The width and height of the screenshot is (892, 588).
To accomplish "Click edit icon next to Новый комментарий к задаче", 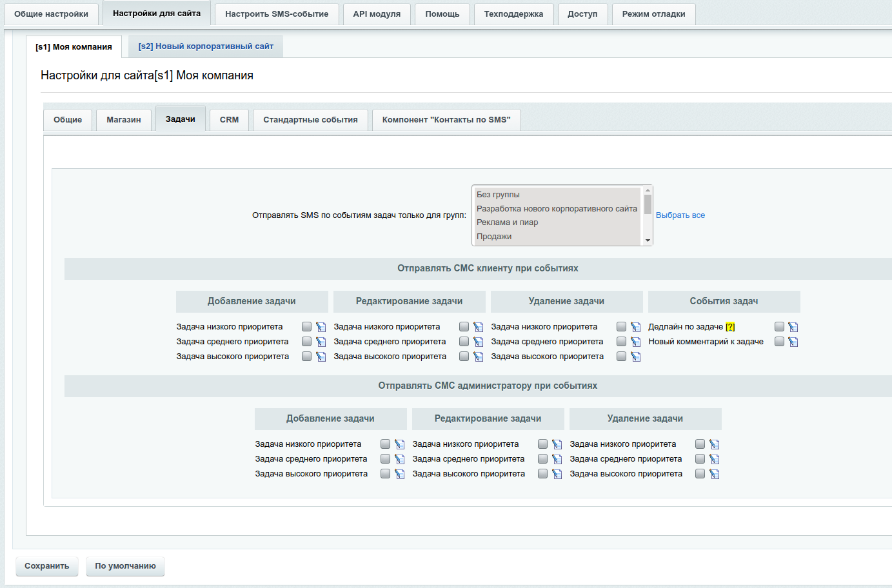I will [793, 342].
